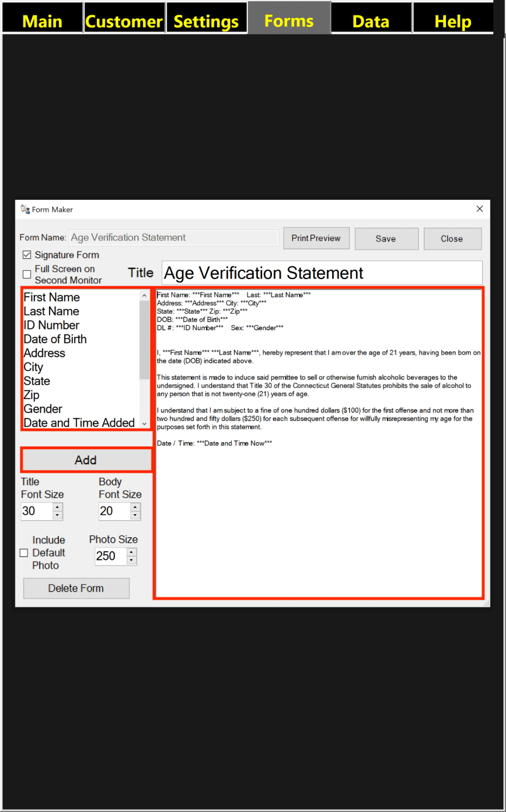
Task: Close the Form Maker dialog with X
Action: 480,209
